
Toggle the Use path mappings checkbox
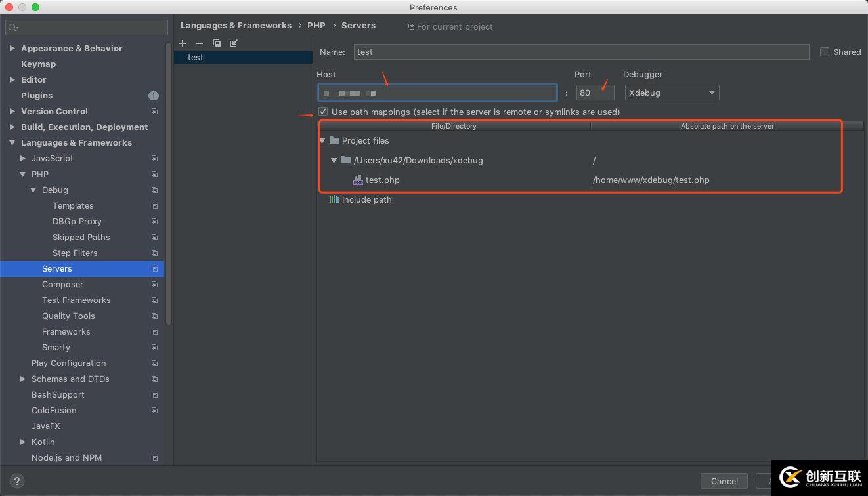tap(323, 112)
